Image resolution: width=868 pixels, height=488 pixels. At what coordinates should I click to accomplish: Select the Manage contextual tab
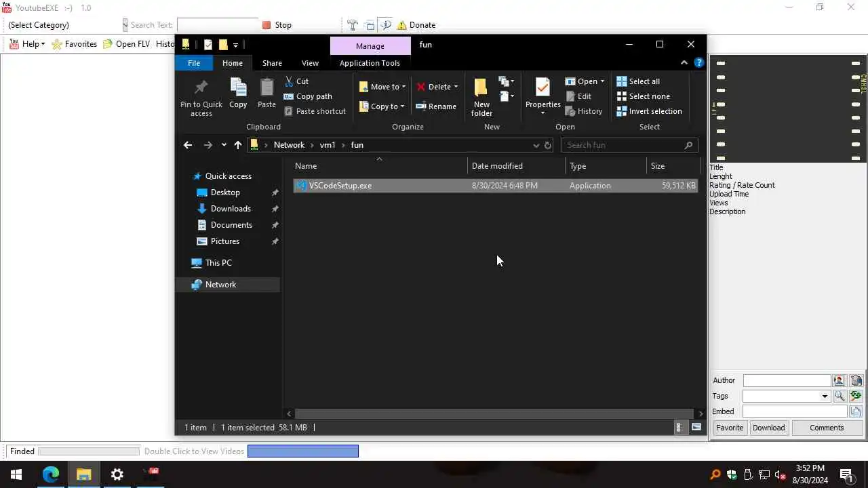(x=370, y=45)
